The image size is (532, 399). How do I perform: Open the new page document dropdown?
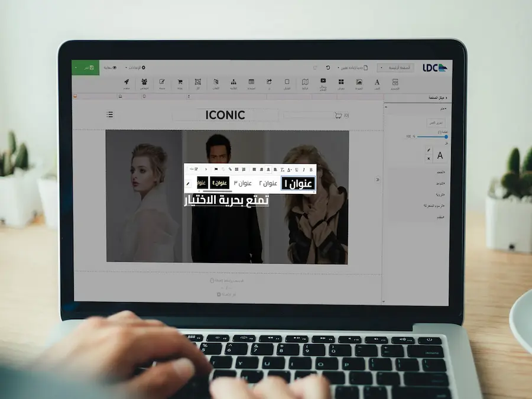tap(353, 67)
